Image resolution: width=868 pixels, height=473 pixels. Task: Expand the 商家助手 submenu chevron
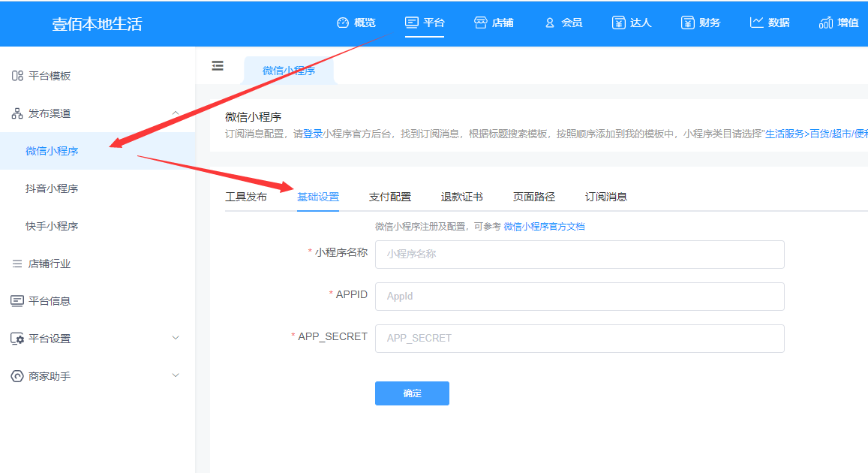[x=176, y=375]
